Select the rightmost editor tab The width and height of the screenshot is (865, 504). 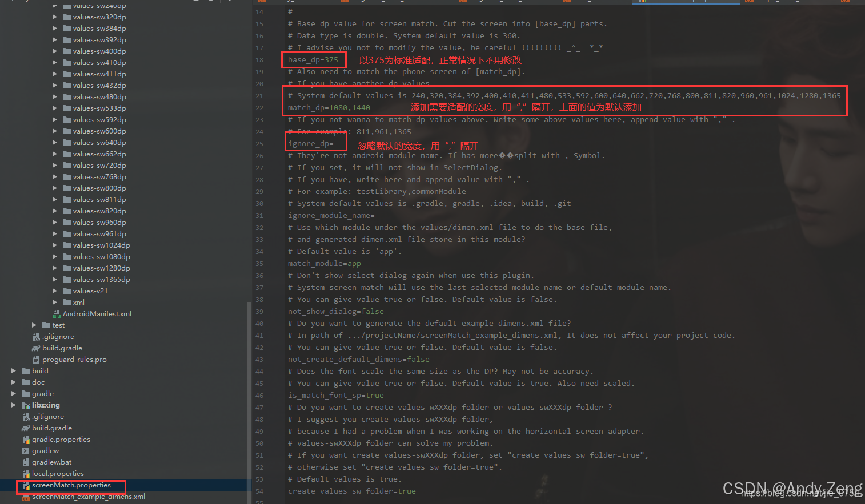click(851, 2)
